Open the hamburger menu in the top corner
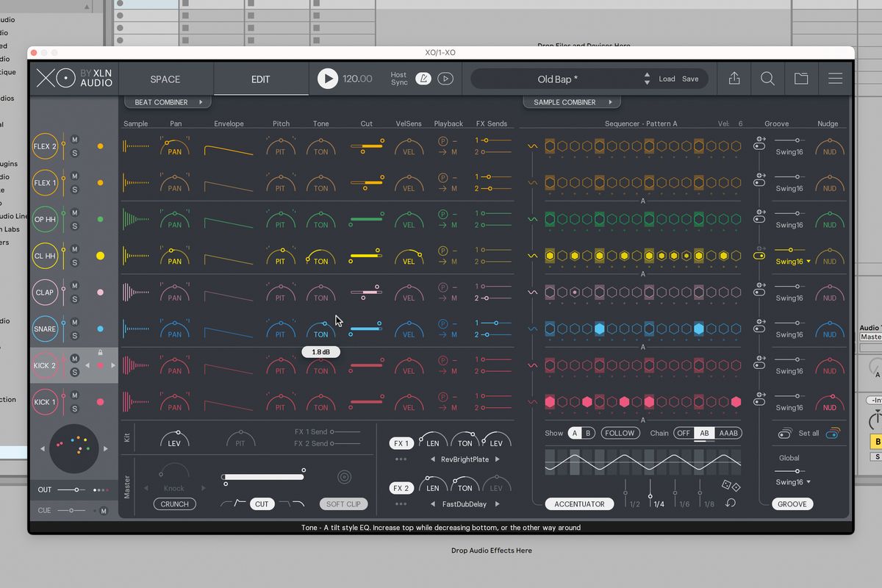The height and width of the screenshot is (588, 882). pyautogui.click(x=836, y=78)
